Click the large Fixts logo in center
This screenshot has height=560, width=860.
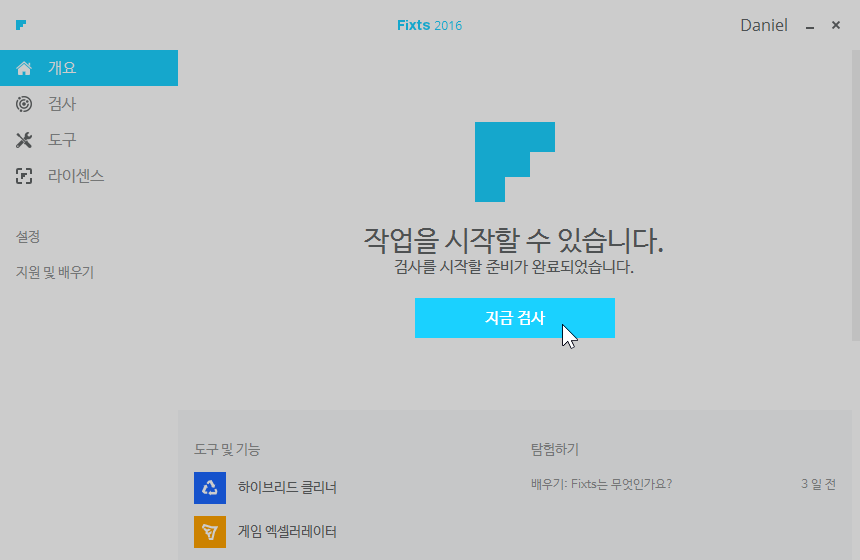click(x=514, y=162)
